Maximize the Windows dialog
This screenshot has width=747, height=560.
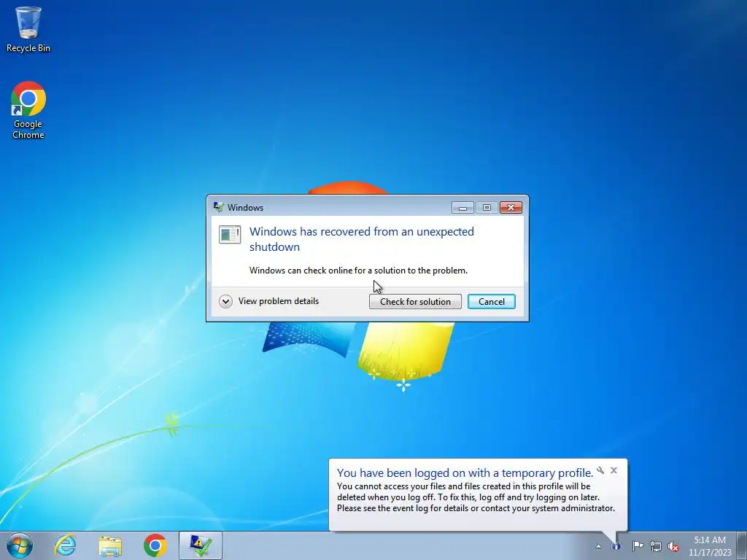click(487, 207)
